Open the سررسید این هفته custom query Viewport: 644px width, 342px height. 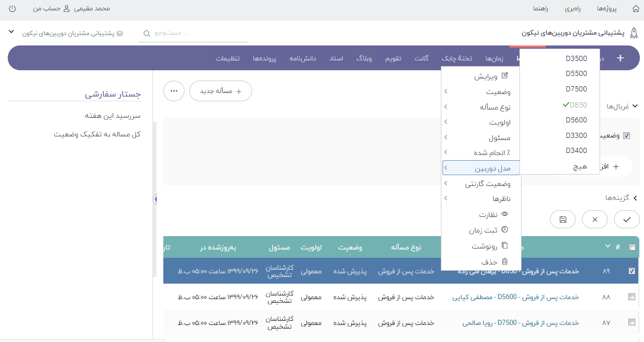pos(113,116)
